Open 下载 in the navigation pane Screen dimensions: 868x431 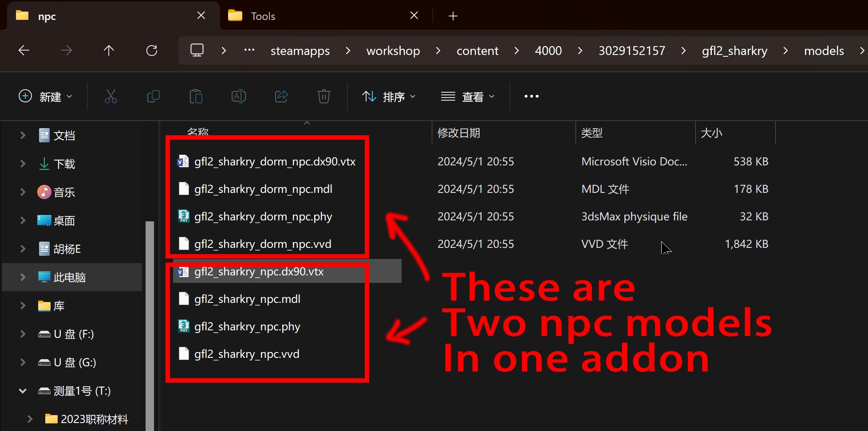pos(64,164)
